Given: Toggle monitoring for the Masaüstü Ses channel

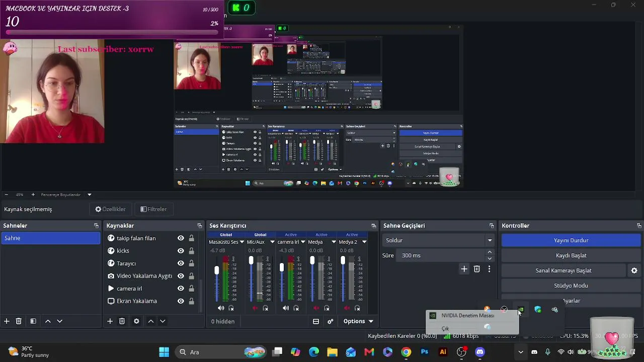Looking at the screenshot, I should (x=231, y=308).
